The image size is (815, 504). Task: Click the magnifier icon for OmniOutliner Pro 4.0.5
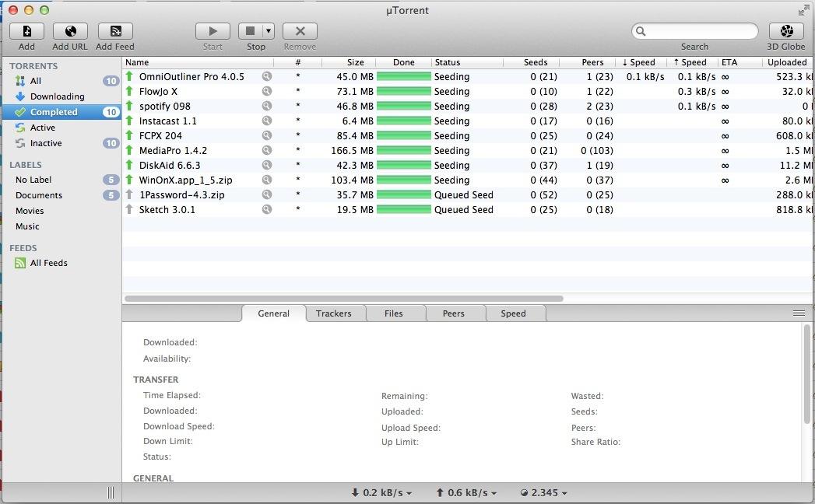(x=267, y=76)
